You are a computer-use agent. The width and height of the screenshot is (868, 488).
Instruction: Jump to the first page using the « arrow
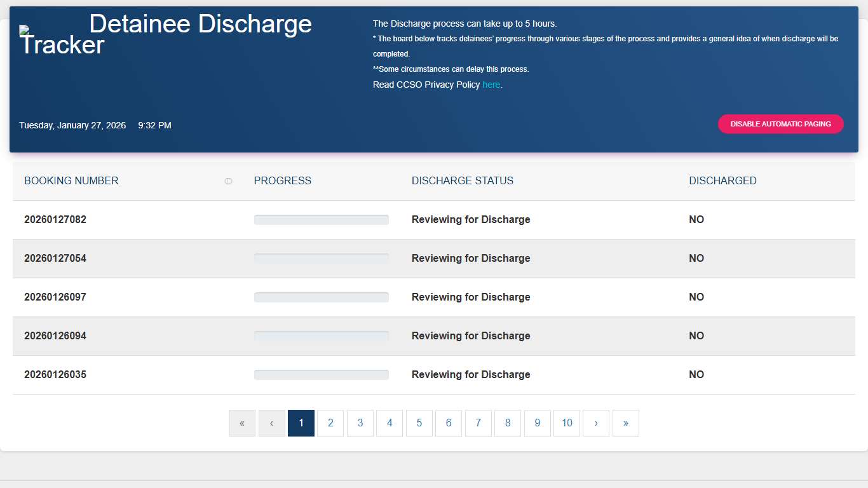click(x=242, y=423)
